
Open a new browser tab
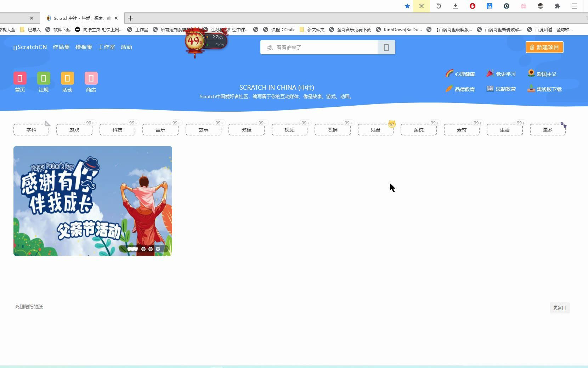[x=130, y=18]
